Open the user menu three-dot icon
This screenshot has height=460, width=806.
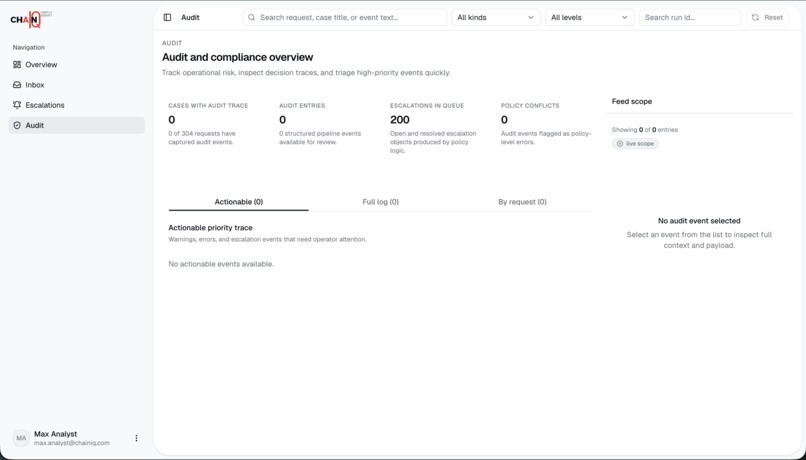136,438
